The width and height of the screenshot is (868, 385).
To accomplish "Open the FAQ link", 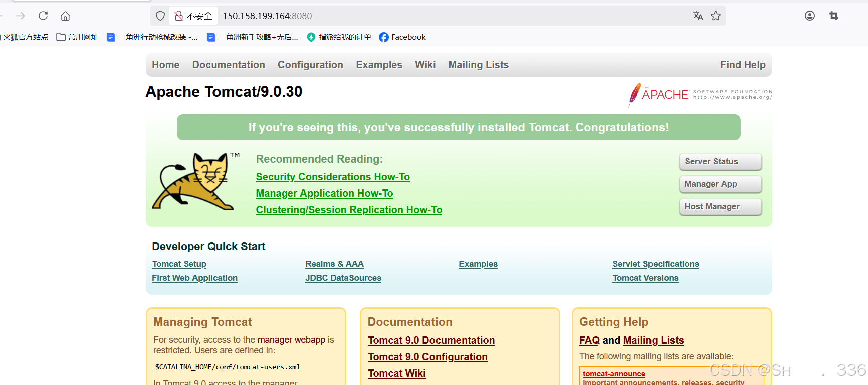I will 589,340.
